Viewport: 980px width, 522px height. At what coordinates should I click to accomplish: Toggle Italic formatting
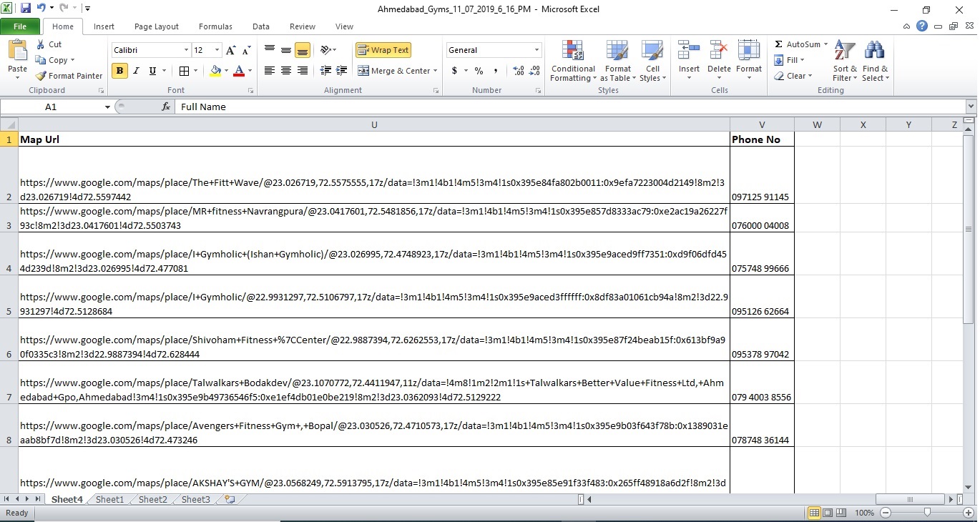tap(136, 71)
